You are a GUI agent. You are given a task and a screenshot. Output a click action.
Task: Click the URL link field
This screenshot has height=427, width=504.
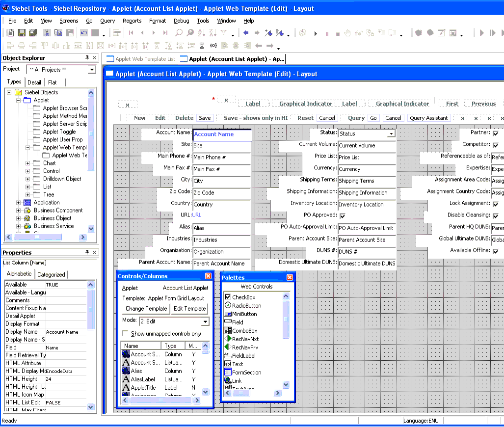pos(197,215)
